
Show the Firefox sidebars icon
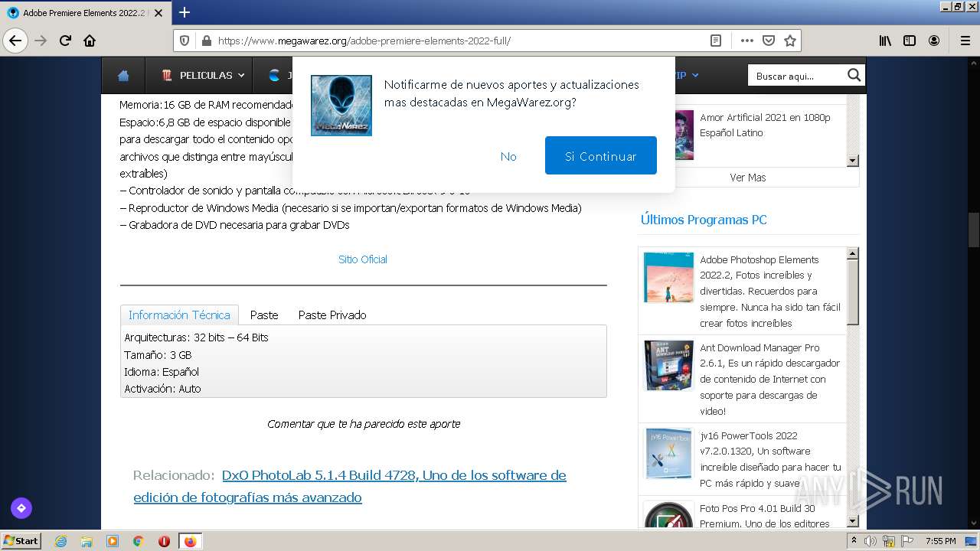coord(910,41)
